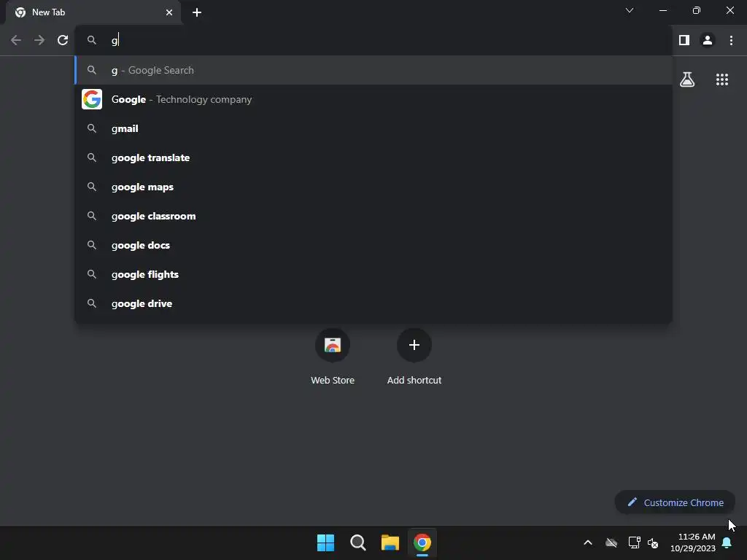Open the Chrome Labs flask icon
Image resolution: width=747 pixels, height=560 pixels.
pyautogui.click(x=687, y=79)
